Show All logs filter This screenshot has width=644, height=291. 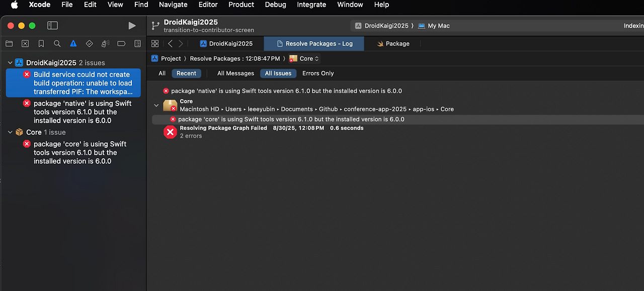162,73
